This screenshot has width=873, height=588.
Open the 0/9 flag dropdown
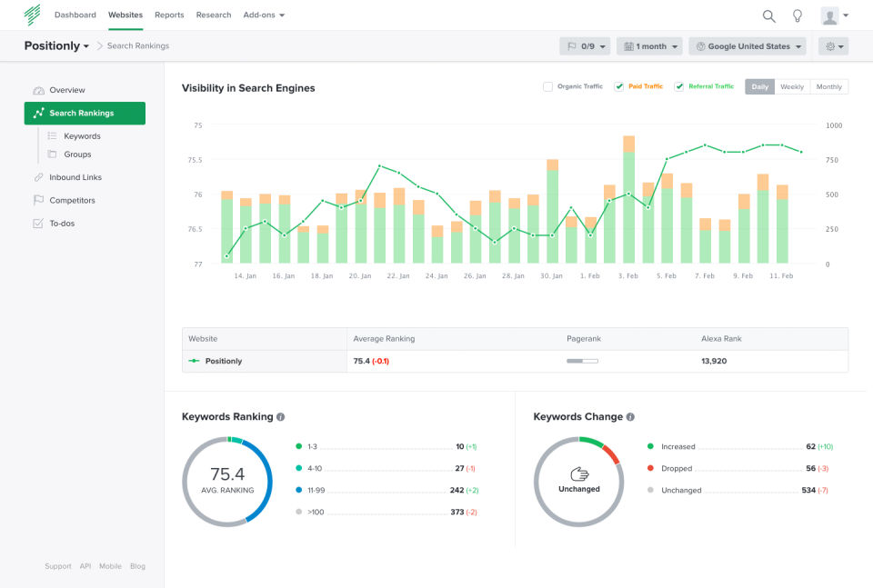[x=585, y=46]
